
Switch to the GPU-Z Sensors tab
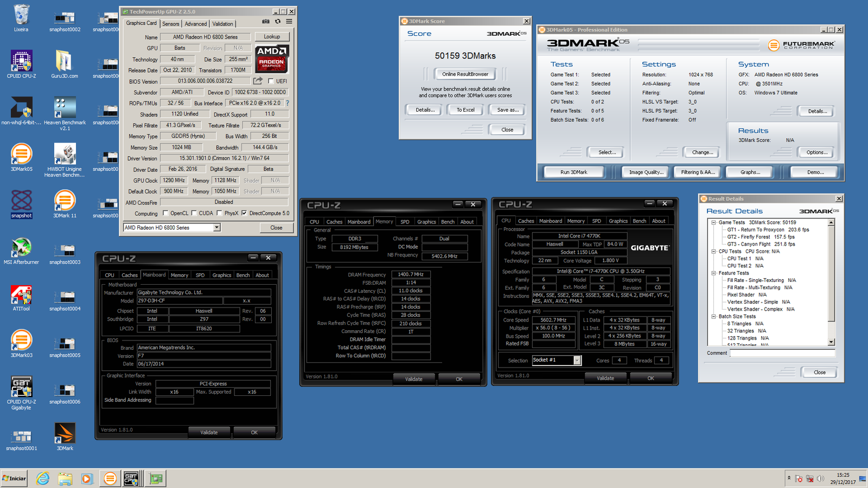[170, 24]
